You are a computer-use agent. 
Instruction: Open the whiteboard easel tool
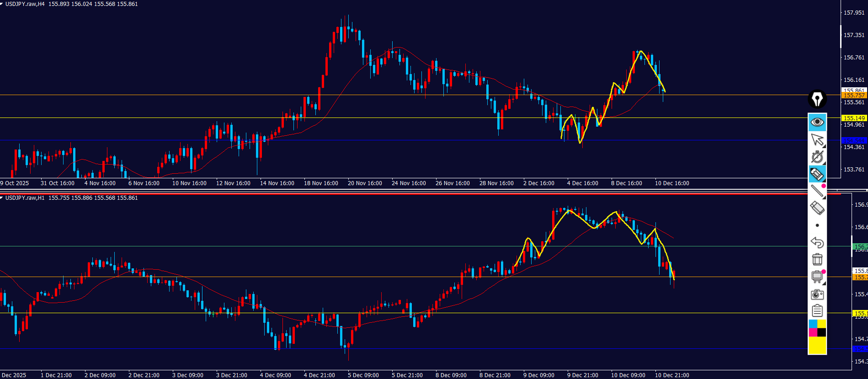pos(817,277)
